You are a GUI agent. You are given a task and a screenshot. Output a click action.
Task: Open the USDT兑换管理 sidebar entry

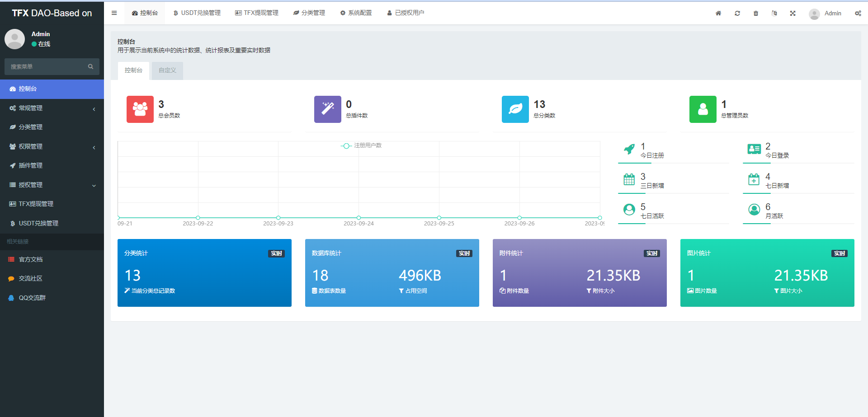point(38,223)
